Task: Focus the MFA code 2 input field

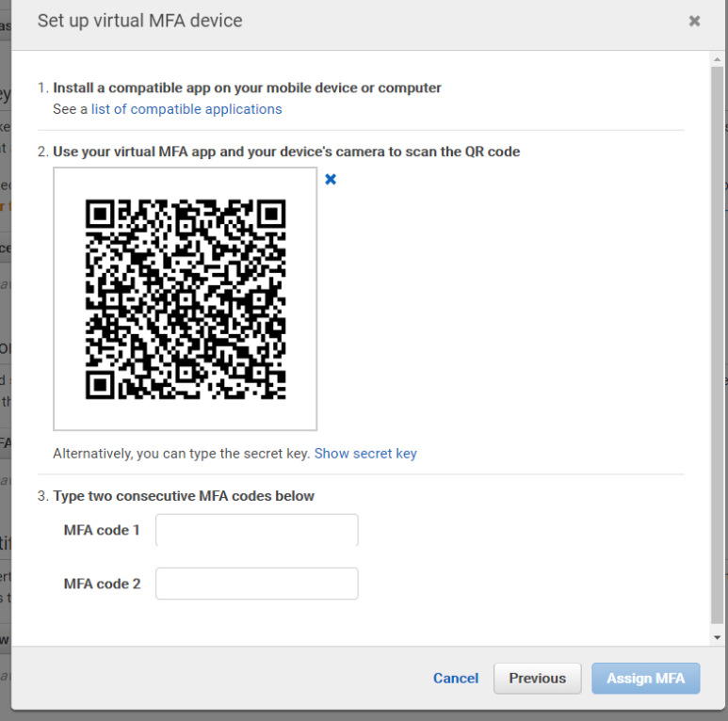Action: pyautogui.click(x=257, y=584)
